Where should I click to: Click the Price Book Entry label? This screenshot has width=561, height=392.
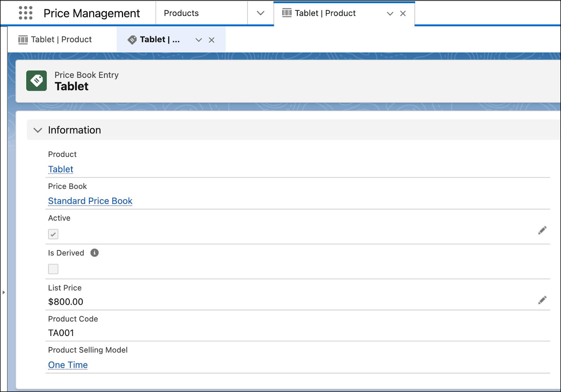click(87, 75)
